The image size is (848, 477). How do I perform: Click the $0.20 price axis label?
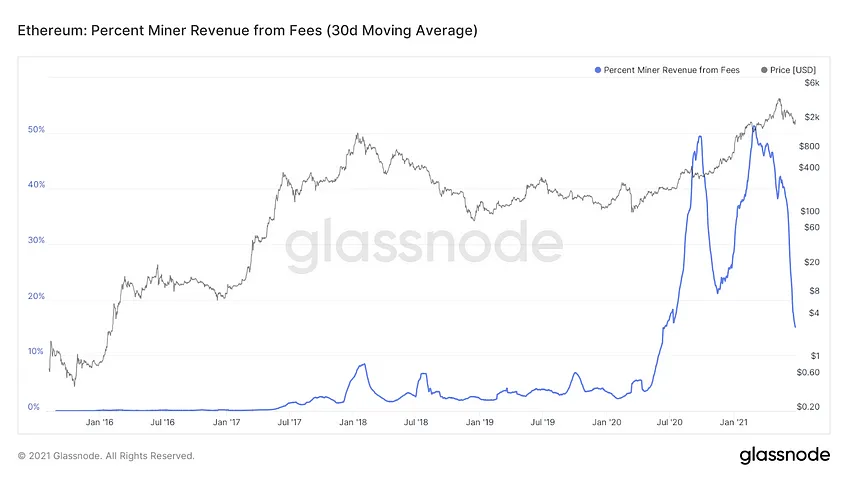point(808,407)
